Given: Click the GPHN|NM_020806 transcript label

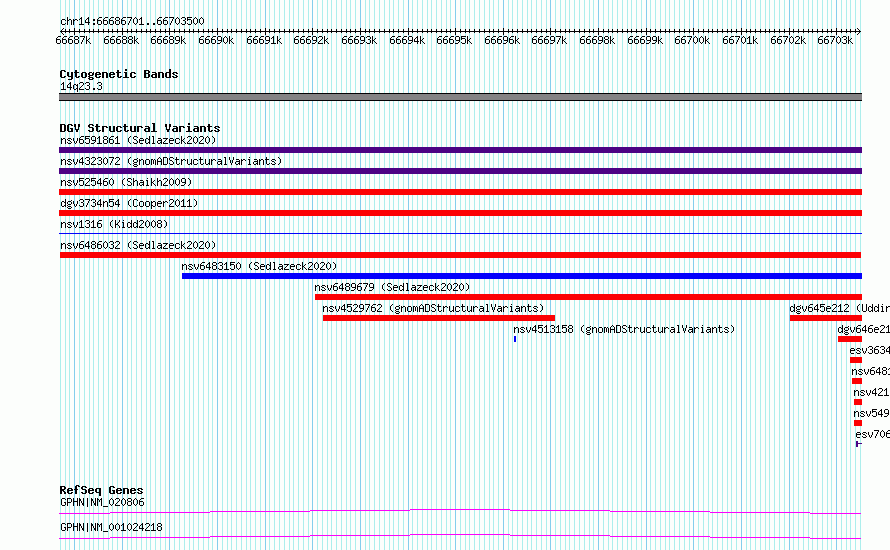Looking at the screenshot, I should (102, 502).
